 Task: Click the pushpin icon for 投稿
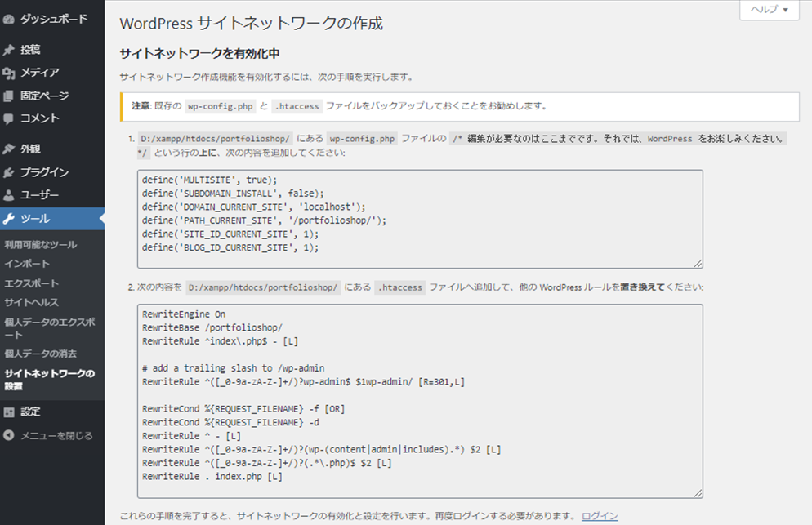click(x=8, y=50)
